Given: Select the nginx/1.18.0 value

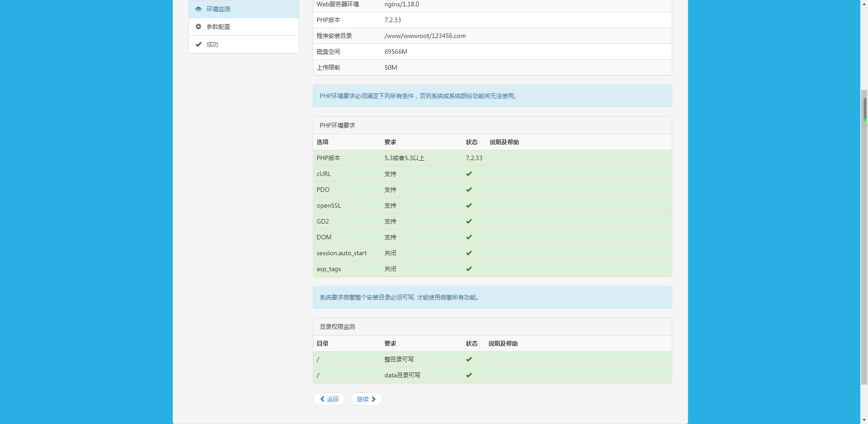Looking at the screenshot, I should pyautogui.click(x=401, y=4).
